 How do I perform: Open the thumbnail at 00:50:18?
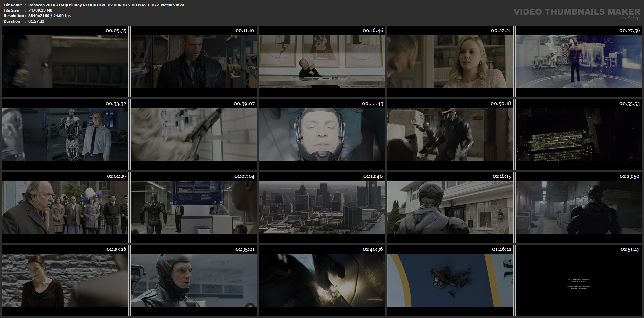(450, 134)
